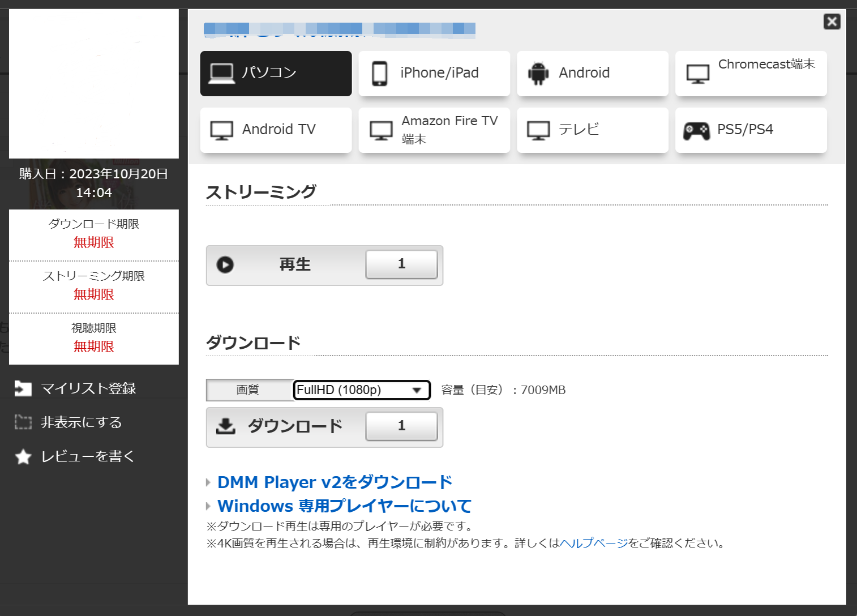
Task: Click the Android robot icon
Action: pos(538,73)
